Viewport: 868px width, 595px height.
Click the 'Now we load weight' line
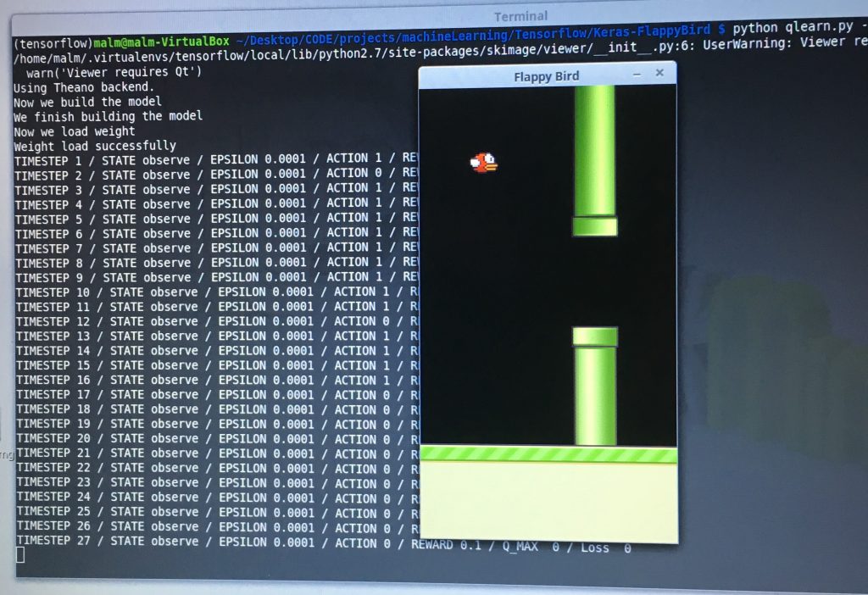[x=75, y=131]
